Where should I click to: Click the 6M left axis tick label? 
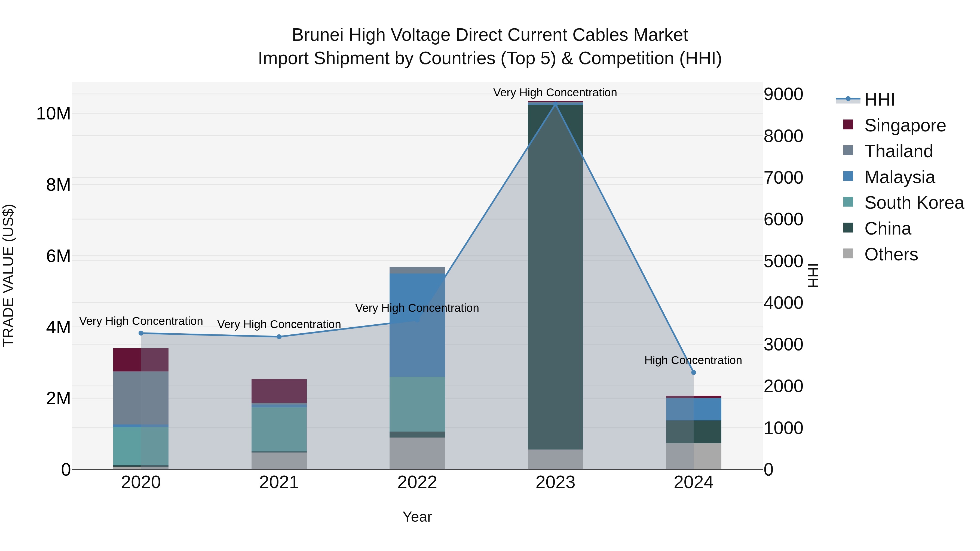click(58, 256)
